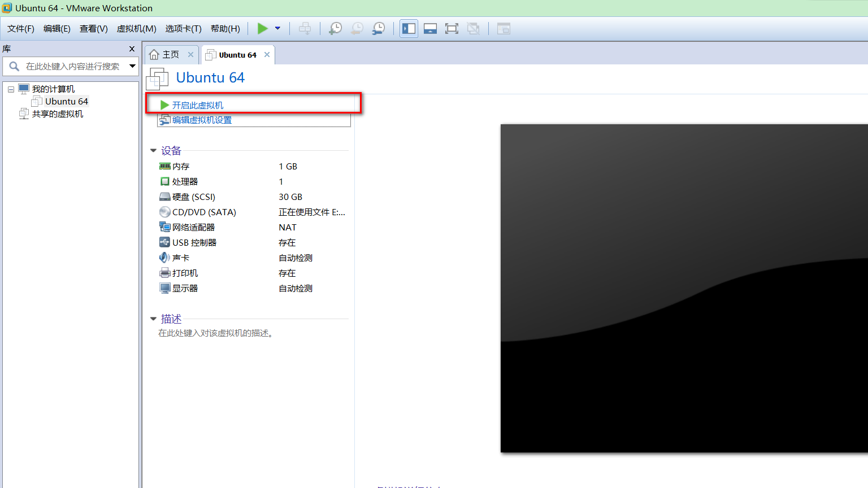Screen dimensions: 868x488
Task: Collapse the 设备 section
Action: [153, 150]
